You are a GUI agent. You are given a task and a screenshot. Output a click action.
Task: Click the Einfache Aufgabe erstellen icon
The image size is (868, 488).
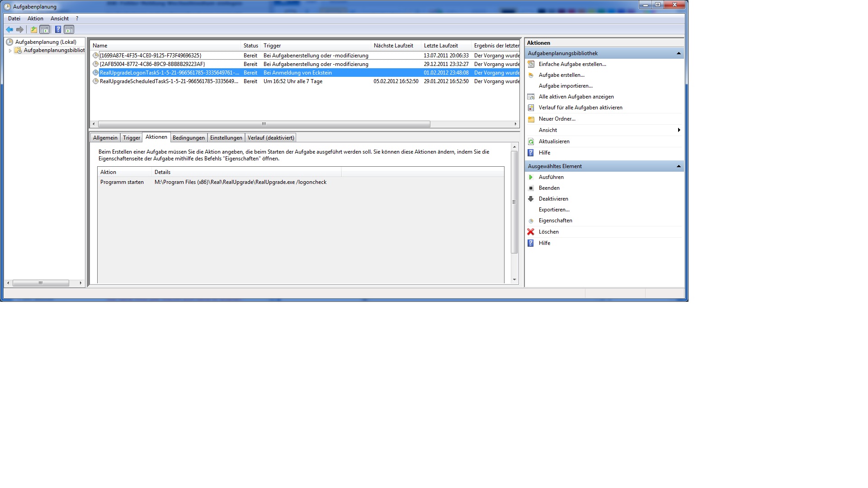point(531,64)
